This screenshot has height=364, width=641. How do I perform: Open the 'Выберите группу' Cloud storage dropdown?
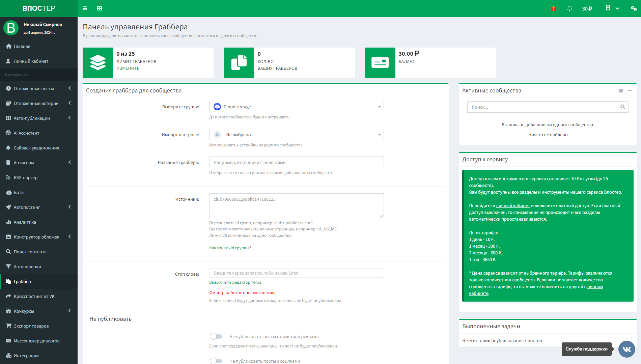click(x=296, y=107)
